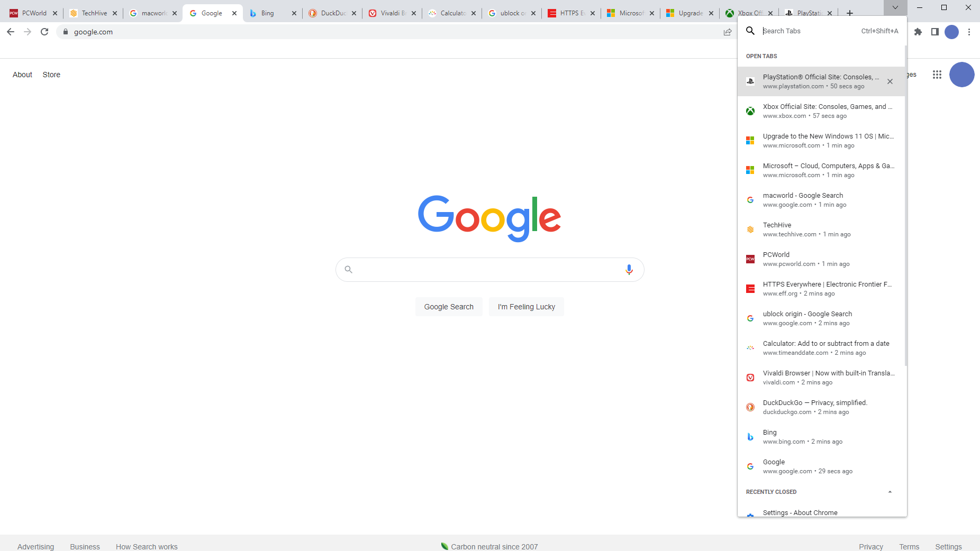The height and width of the screenshot is (551, 980).
Task: Switch to the PCWorld tab
Action: 33,13
